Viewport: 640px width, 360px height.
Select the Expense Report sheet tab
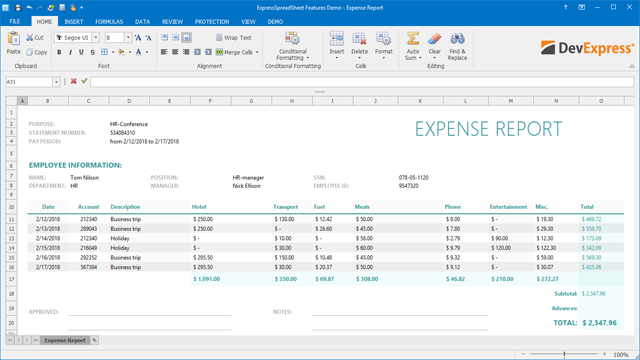pos(65,340)
